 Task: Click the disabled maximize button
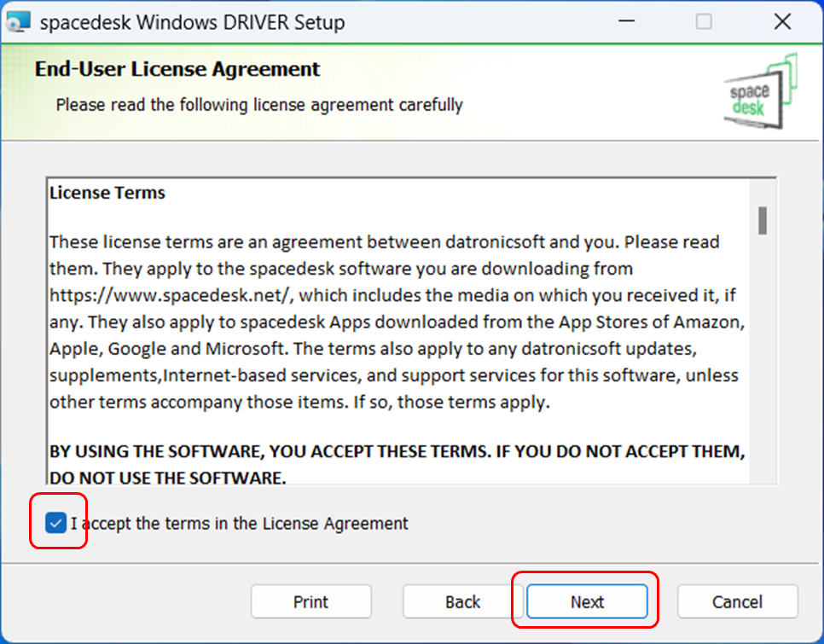704,21
